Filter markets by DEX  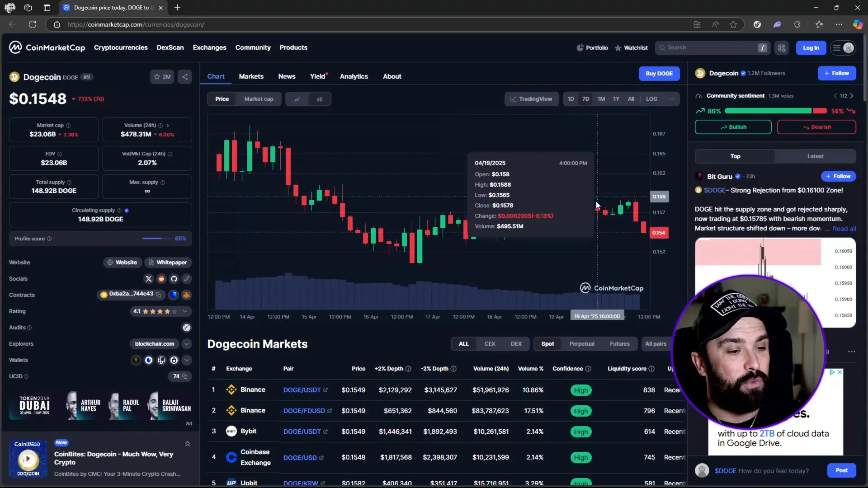[x=516, y=344]
